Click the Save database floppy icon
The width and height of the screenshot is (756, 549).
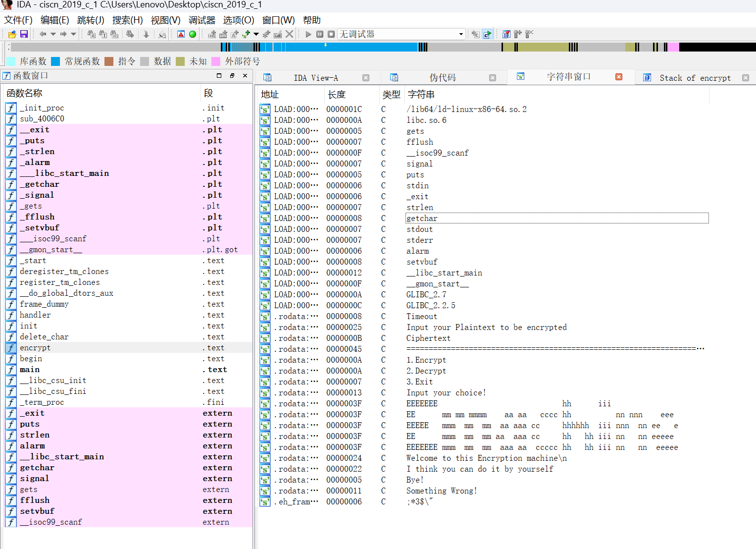point(24,34)
